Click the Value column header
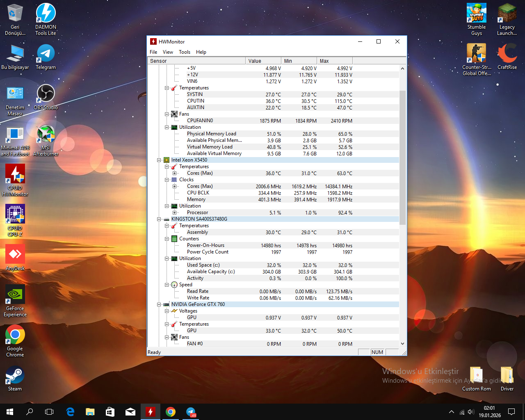Viewport: 525px width, 420px height. coord(263,61)
